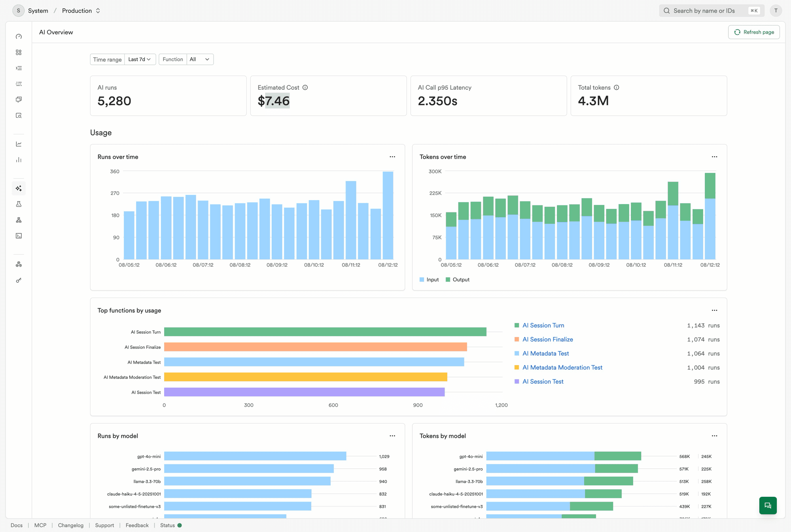Toggle the Input legend series

coord(429,280)
